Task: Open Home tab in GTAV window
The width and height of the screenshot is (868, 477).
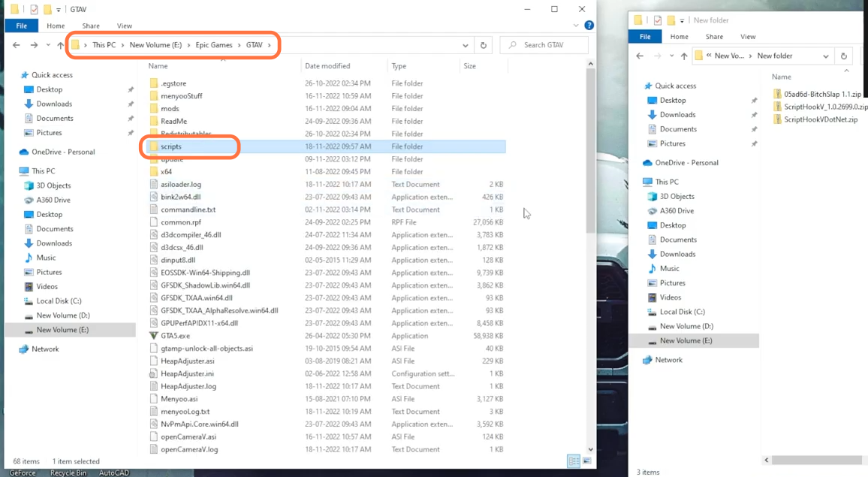Action: coord(56,26)
